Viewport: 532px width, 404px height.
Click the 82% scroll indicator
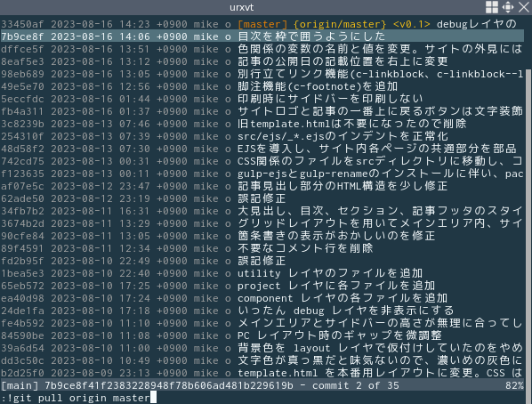(x=514, y=385)
